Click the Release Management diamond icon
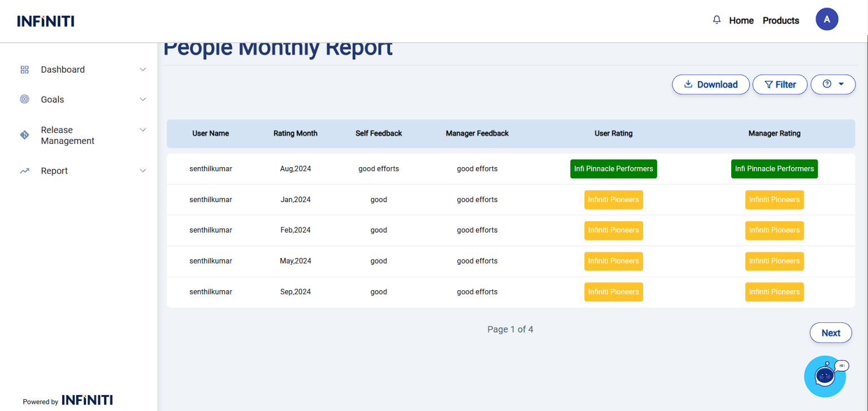 point(24,135)
